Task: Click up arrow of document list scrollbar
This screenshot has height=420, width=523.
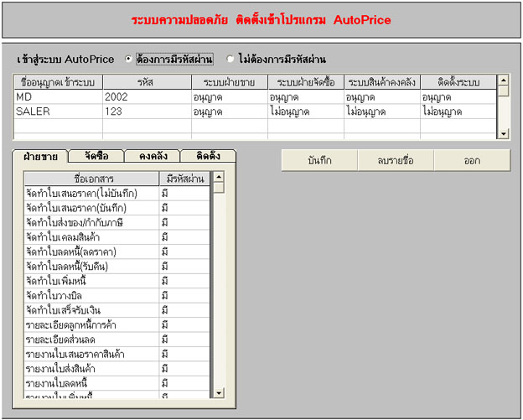Action: point(219,177)
